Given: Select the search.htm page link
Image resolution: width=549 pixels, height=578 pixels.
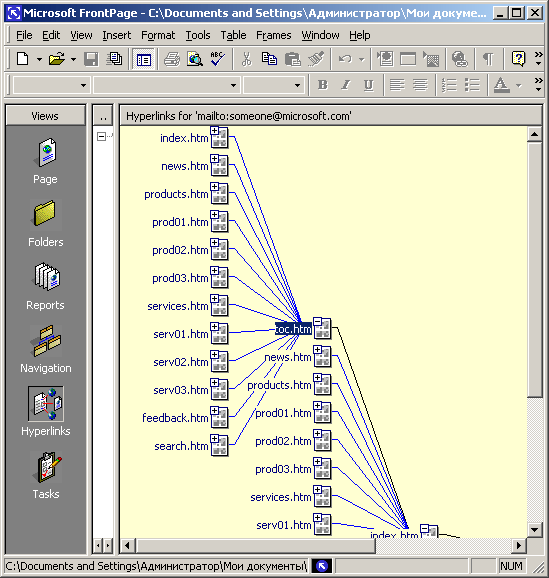Looking at the screenshot, I should click(x=181, y=446).
